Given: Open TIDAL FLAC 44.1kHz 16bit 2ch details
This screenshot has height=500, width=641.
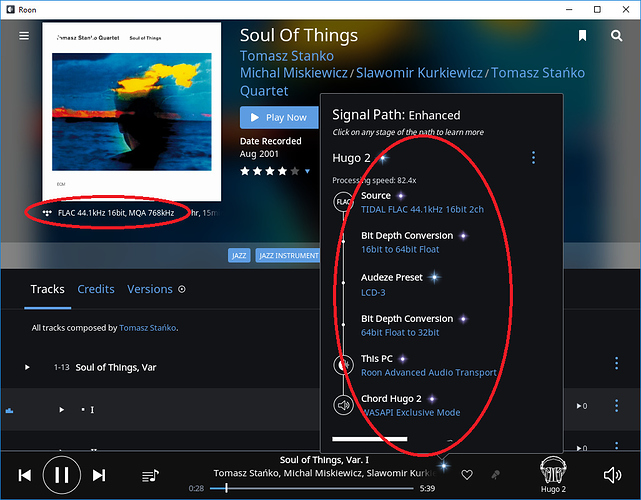Looking at the screenshot, I should tap(422, 209).
